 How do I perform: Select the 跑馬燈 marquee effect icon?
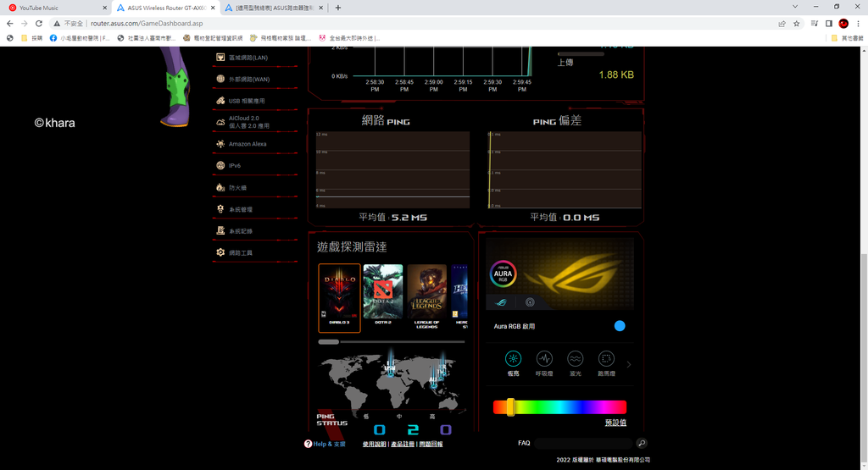pos(606,358)
